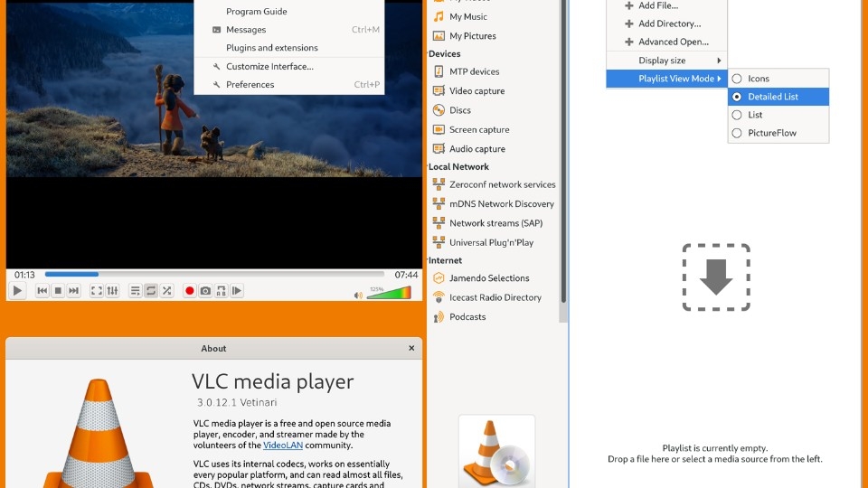The width and height of the screenshot is (868, 488).
Task: Click the '3.0.12.1 Vetinari' version text
Action: pyautogui.click(x=237, y=402)
